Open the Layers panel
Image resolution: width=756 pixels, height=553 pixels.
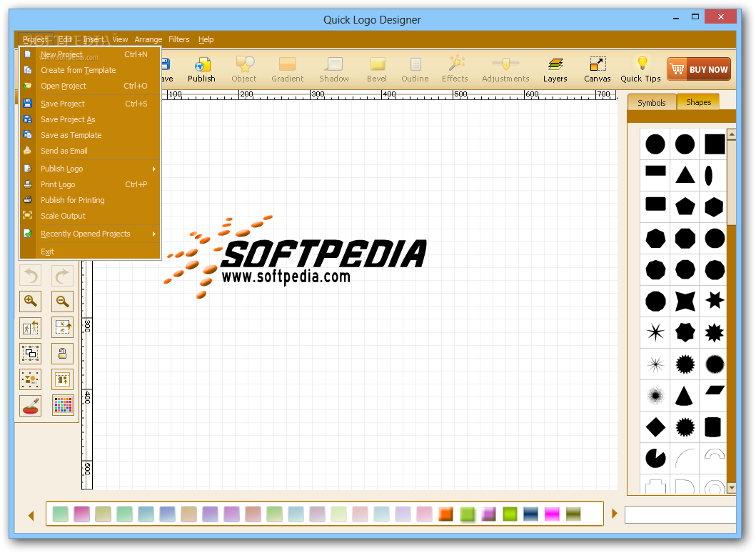(x=555, y=69)
